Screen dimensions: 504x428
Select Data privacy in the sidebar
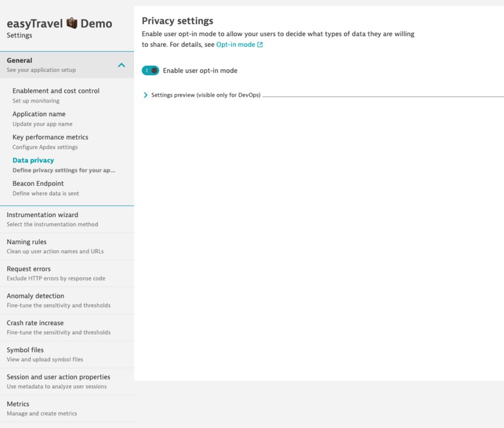point(33,160)
